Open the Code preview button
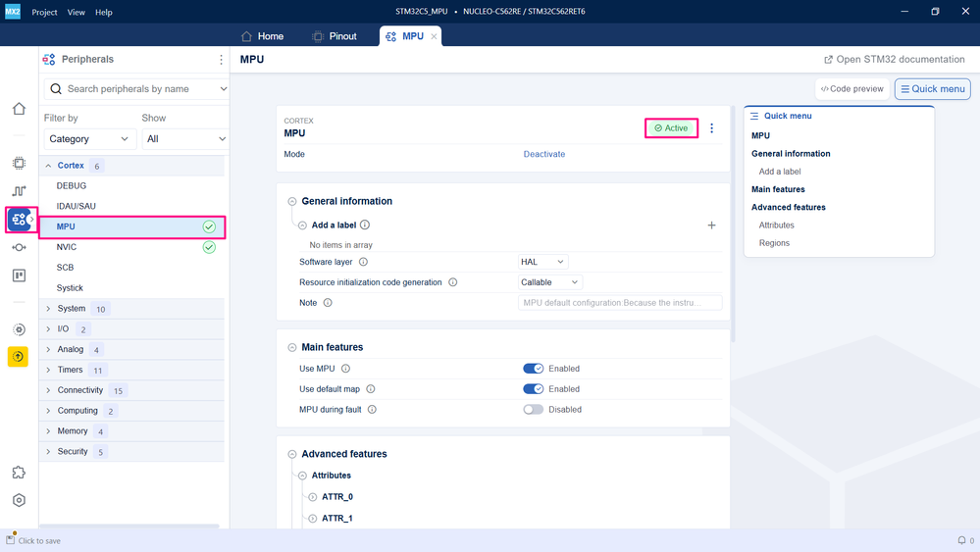 (851, 88)
